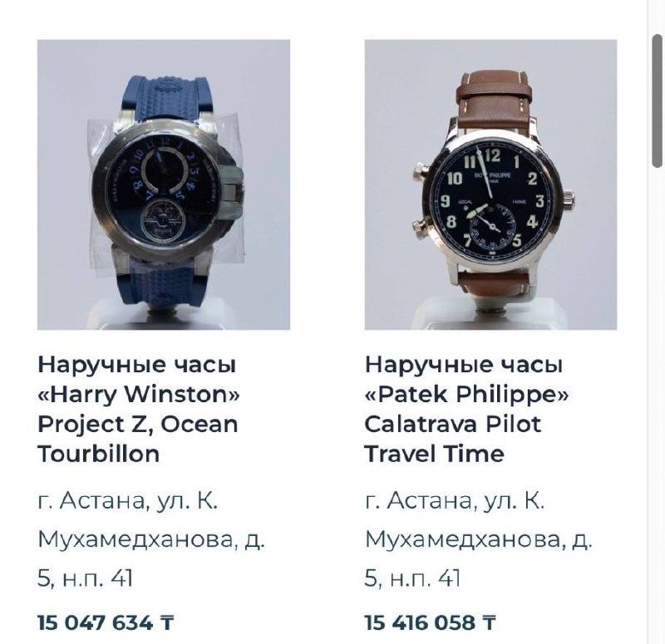This screenshot has height=644, width=665.
Task: Click the 15 047 634 ₸ price
Action: [106, 622]
